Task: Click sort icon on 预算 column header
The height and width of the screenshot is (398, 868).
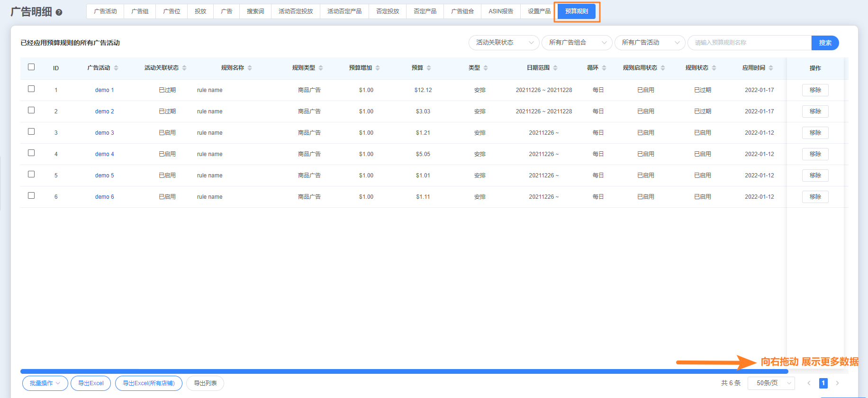Action: (429, 68)
